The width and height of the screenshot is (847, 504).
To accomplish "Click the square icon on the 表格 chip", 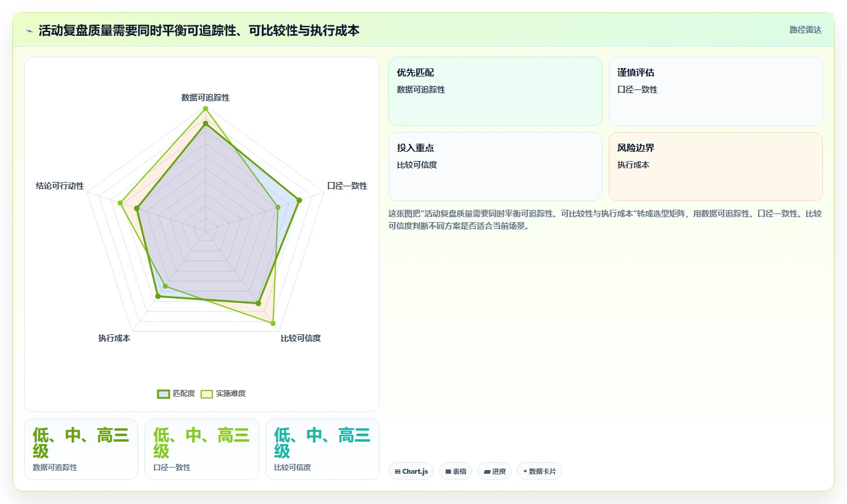I will pyautogui.click(x=448, y=472).
